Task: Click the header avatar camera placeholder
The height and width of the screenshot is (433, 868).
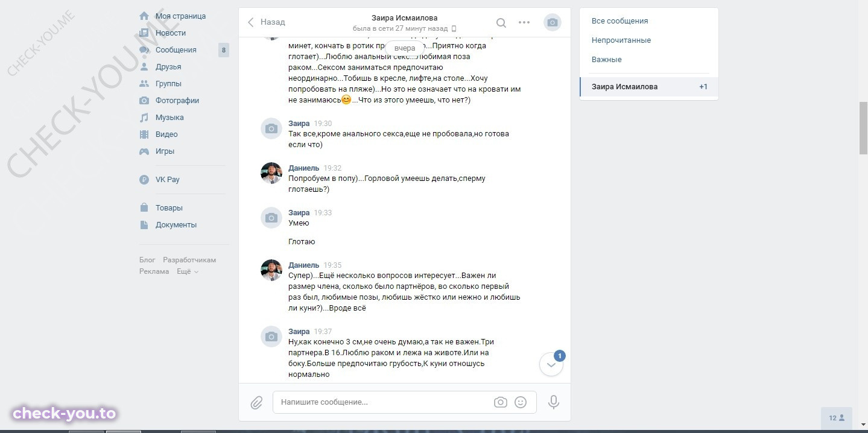Action: click(x=552, y=23)
